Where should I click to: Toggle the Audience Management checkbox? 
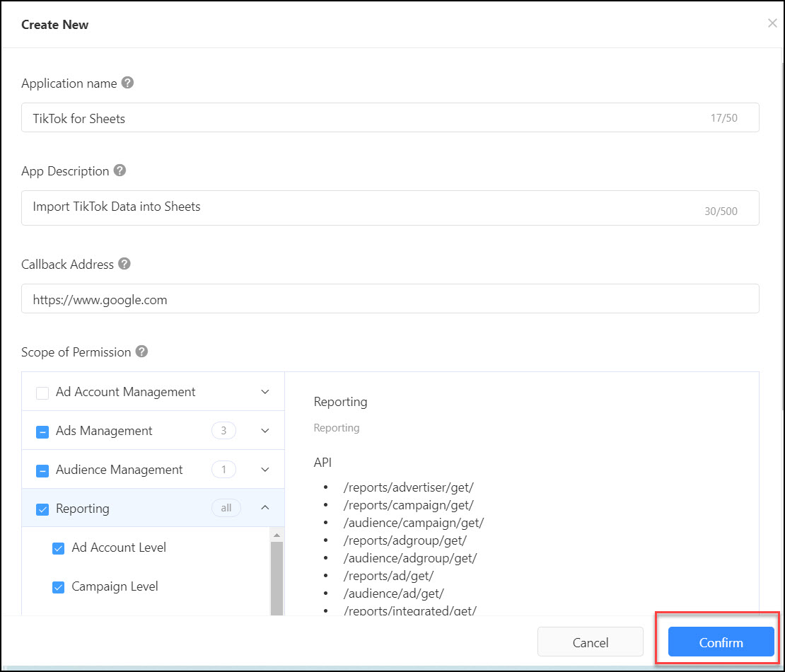tap(42, 470)
